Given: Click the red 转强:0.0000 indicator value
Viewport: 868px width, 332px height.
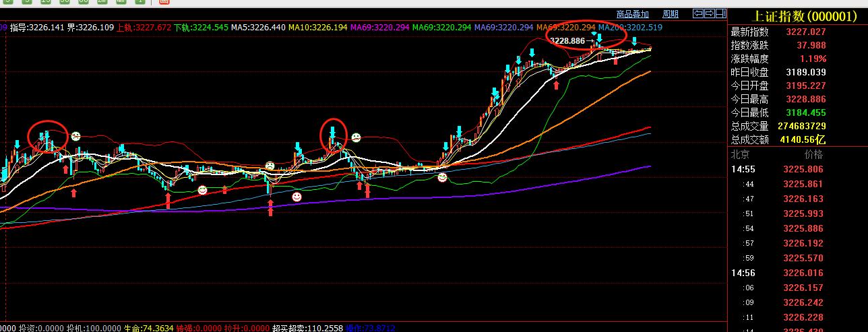Looking at the screenshot, I should (199, 328).
